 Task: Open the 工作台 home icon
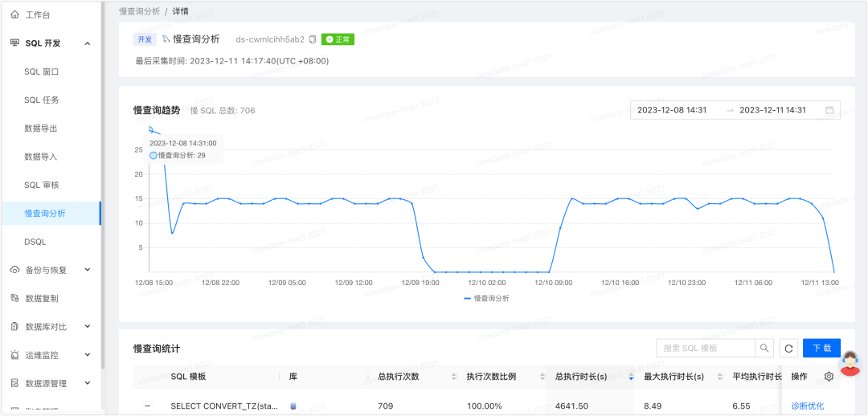(15, 15)
